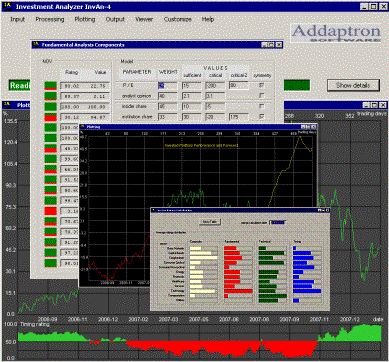Viewport: 389px width, 362px height.
Task: Click the 135.5 value on the percent axis
Action: tap(10, 120)
